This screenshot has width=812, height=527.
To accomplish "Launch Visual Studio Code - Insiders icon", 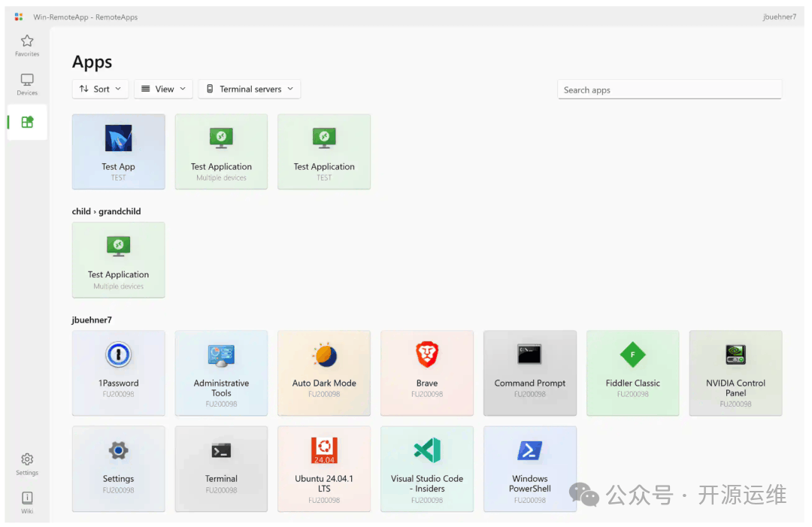I will click(x=427, y=450).
